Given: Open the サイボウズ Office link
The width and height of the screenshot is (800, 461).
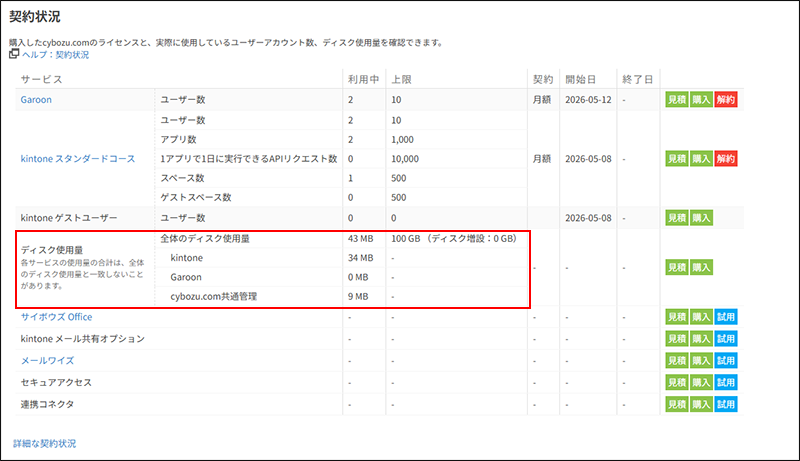Looking at the screenshot, I should 56,317.
